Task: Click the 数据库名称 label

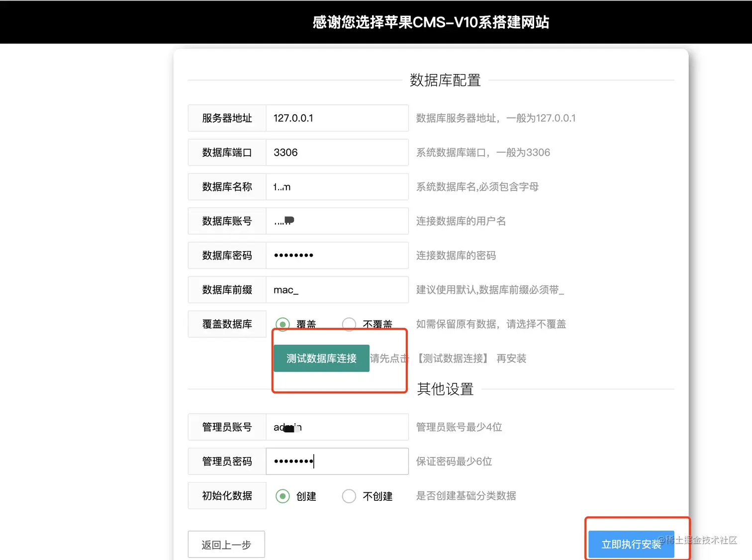Action: (x=227, y=187)
